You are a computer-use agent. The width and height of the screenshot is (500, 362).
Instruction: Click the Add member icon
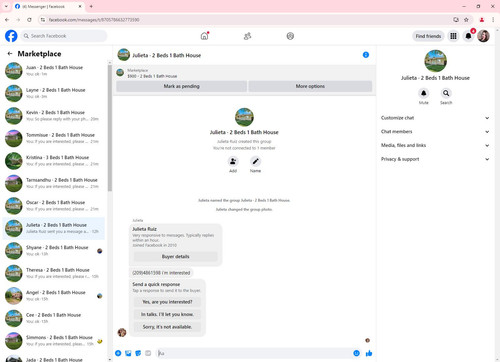[233, 161]
